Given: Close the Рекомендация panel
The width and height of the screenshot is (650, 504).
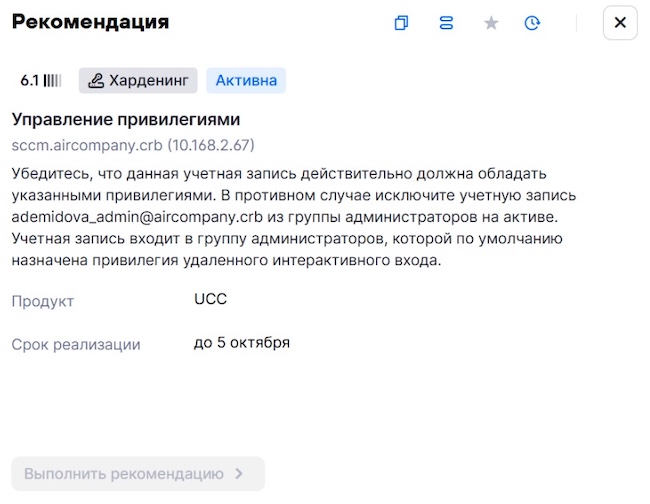Looking at the screenshot, I should tap(620, 23).
